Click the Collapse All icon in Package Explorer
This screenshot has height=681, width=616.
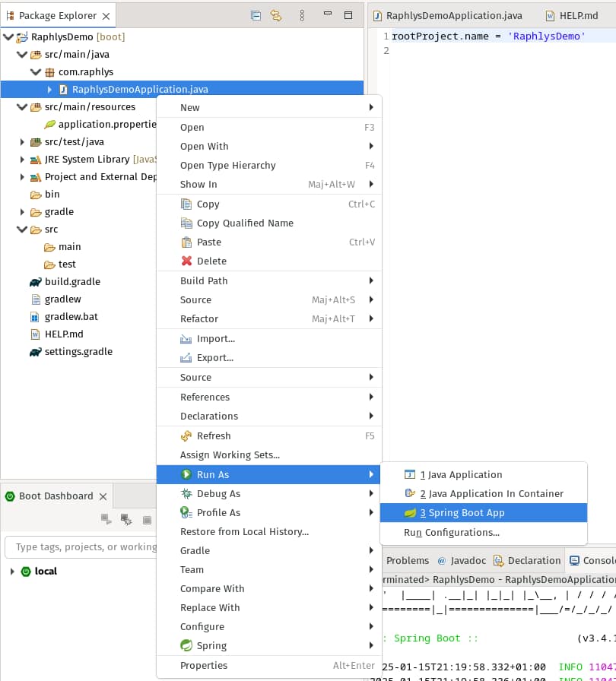256,15
